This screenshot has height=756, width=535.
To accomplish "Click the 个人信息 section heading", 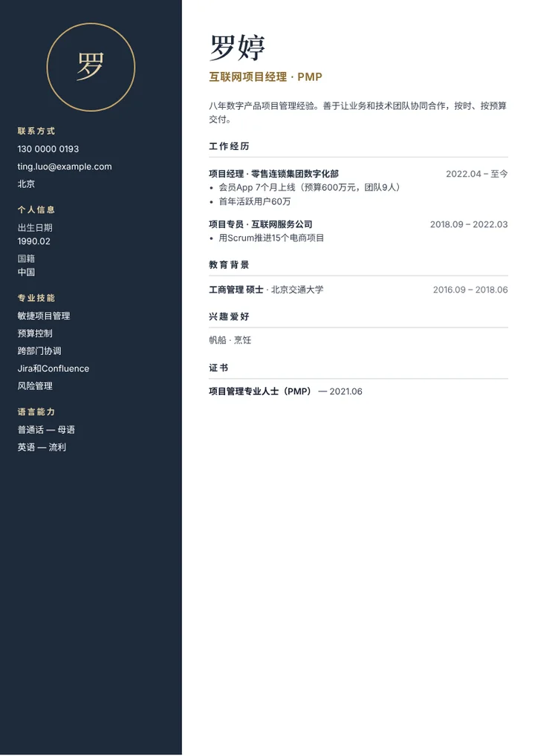I will tap(36, 209).
